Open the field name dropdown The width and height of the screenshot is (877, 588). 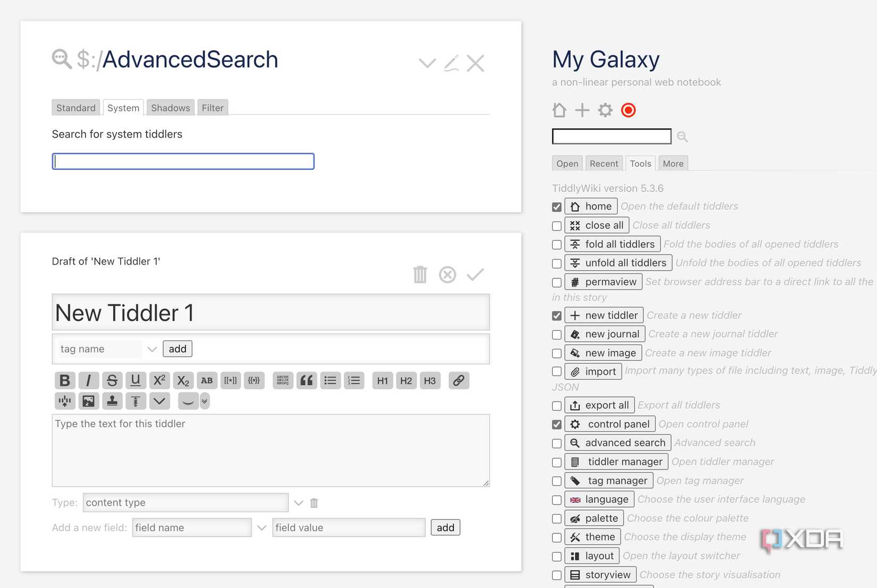(262, 527)
